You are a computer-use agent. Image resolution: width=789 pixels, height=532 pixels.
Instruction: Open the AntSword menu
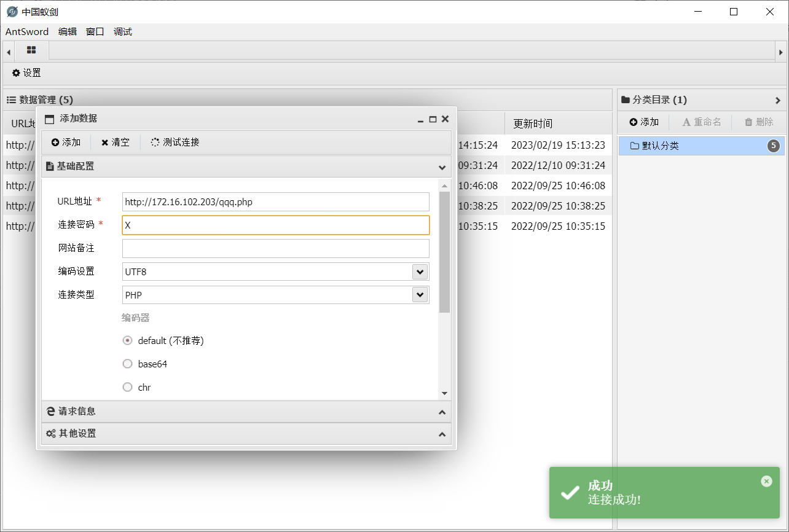tap(27, 32)
